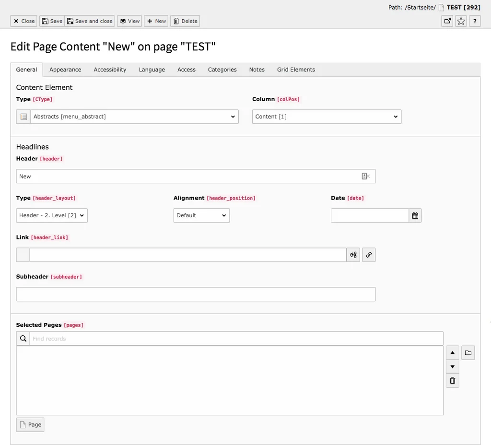Image resolution: width=491 pixels, height=448 pixels.
Task: Open the Header Type level dropdown
Action: tap(51, 215)
